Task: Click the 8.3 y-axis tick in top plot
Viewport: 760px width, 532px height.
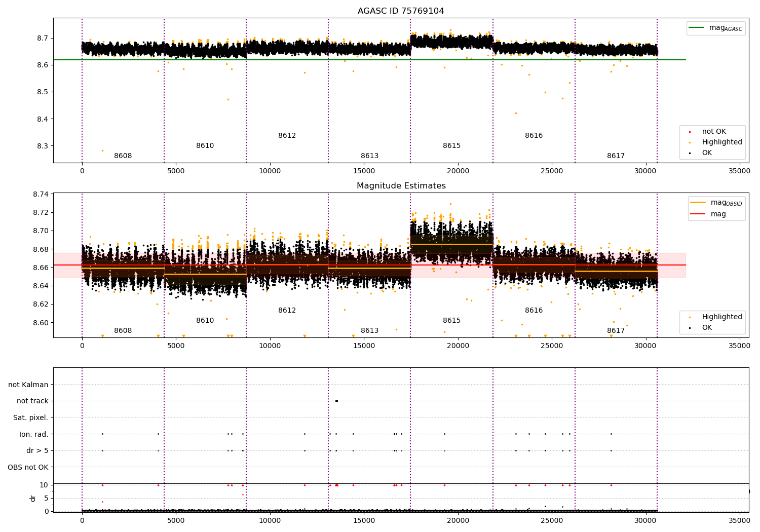Action: 43,146
